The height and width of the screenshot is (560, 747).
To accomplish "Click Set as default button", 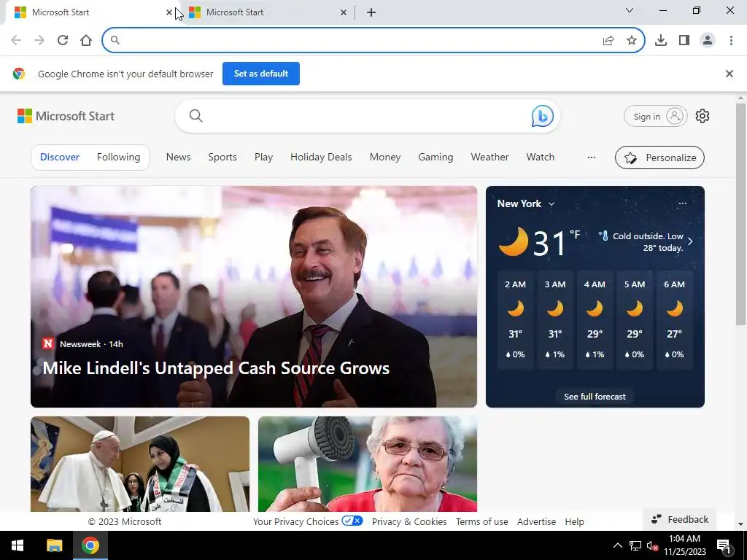I will tap(261, 74).
